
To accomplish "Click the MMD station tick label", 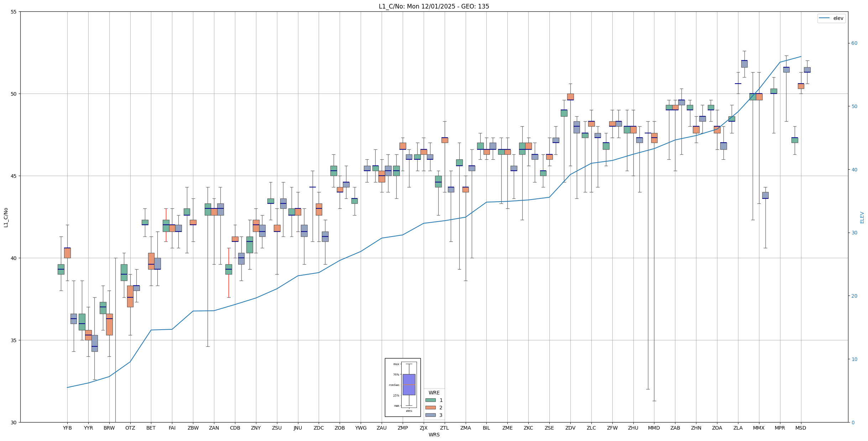I will click(x=654, y=428).
